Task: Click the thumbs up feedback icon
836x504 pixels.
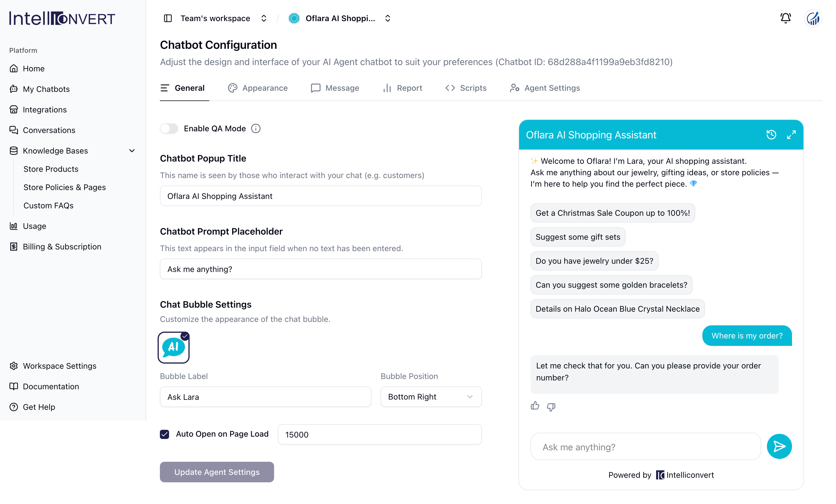Action: (x=535, y=406)
